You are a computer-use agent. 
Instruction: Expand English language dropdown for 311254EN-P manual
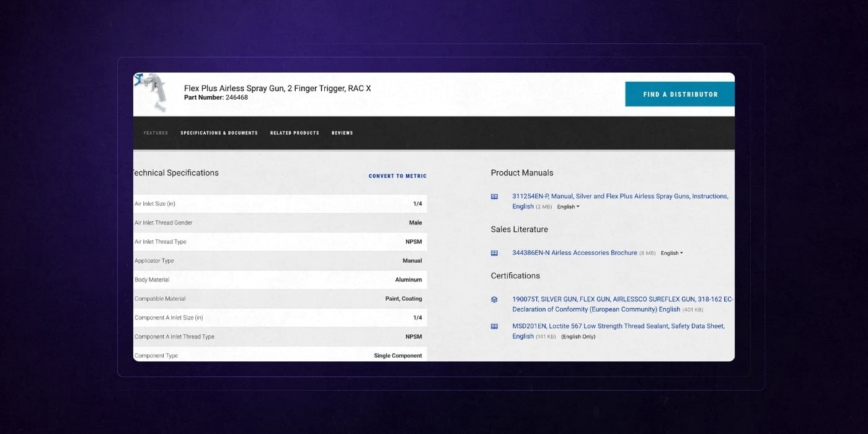coord(568,207)
